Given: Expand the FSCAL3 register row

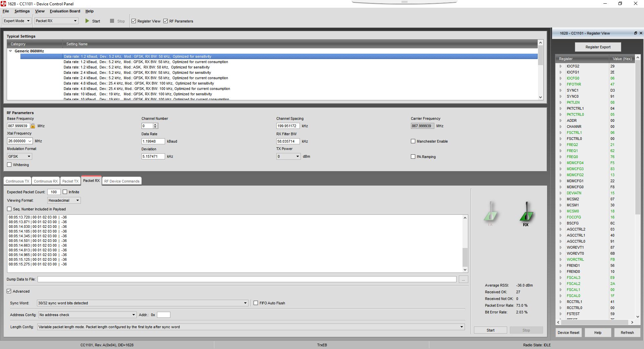Looking at the screenshot, I should pos(560,278).
